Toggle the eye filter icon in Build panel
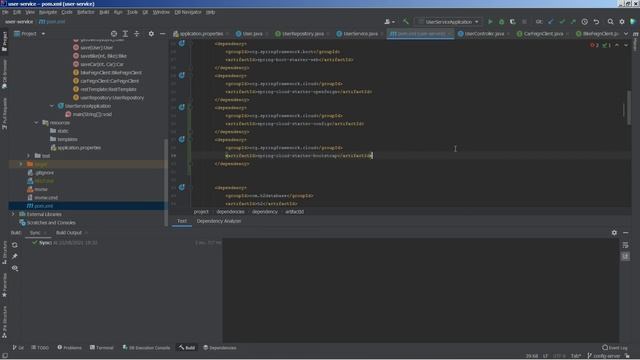The width and height of the screenshot is (640, 360). [15, 268]
